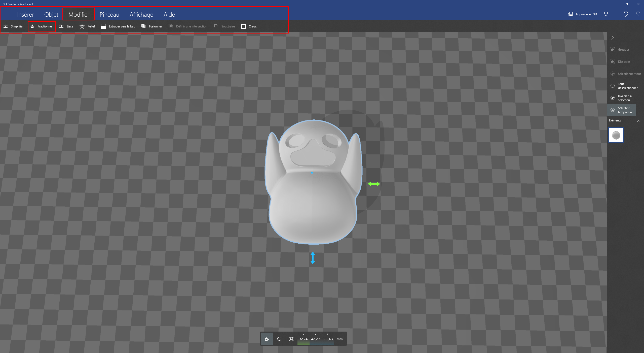Redo the last undone action
This screenshot has height=353, width=644.
pyautogui.click(x=638, y=14)
